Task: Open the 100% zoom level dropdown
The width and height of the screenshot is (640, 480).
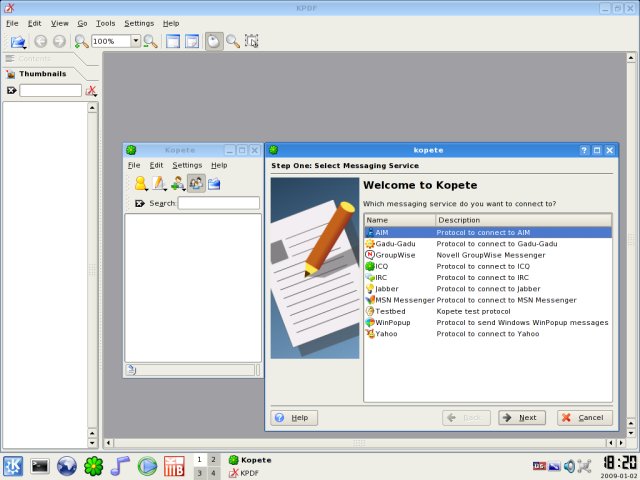Action: pyautogui.click(x=135, y=41)
